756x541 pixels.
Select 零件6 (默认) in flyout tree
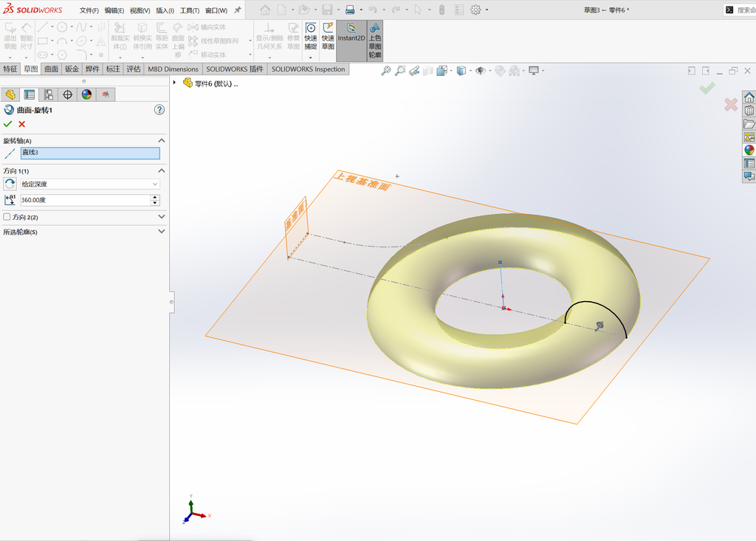coord(211,83)
